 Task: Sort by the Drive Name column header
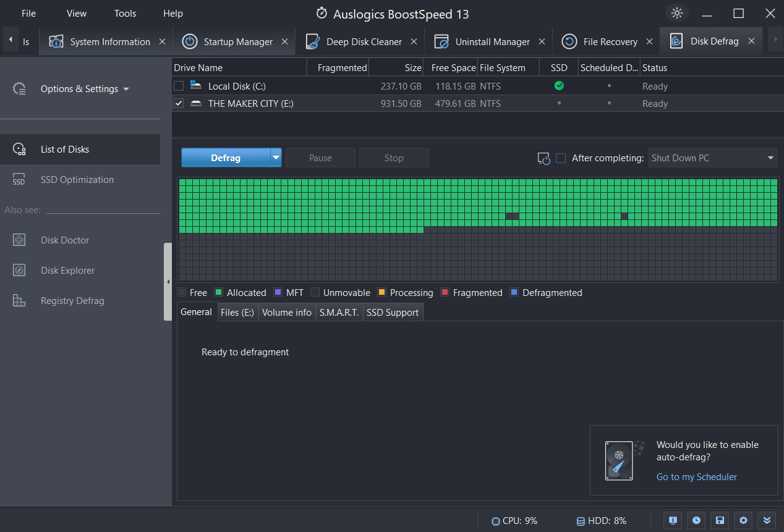[x=239, y=67]
